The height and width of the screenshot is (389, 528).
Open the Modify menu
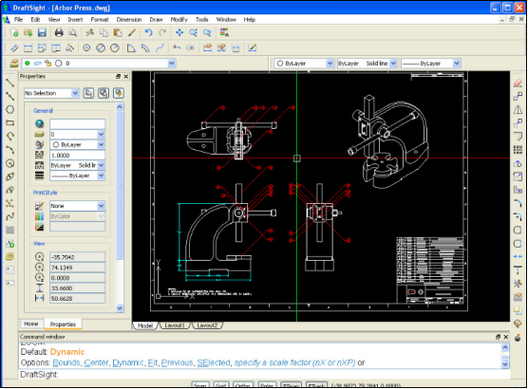(179, 20)
